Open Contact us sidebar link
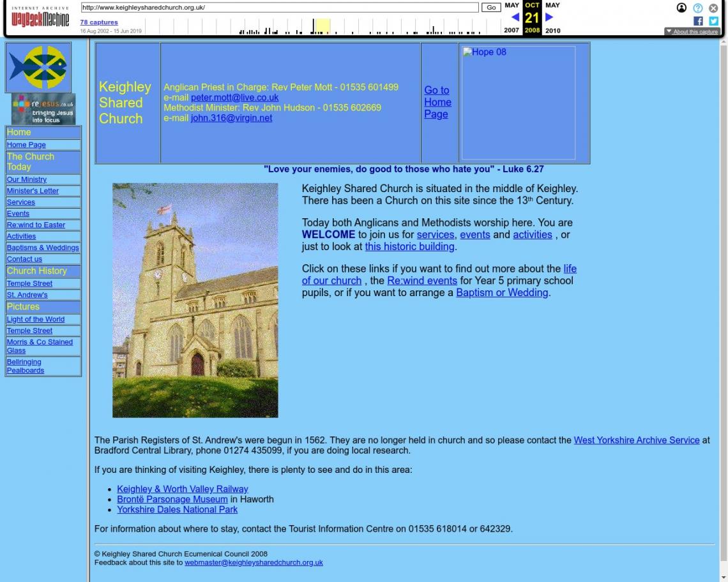This screenshot has width=728, height=582. (24, 259)
